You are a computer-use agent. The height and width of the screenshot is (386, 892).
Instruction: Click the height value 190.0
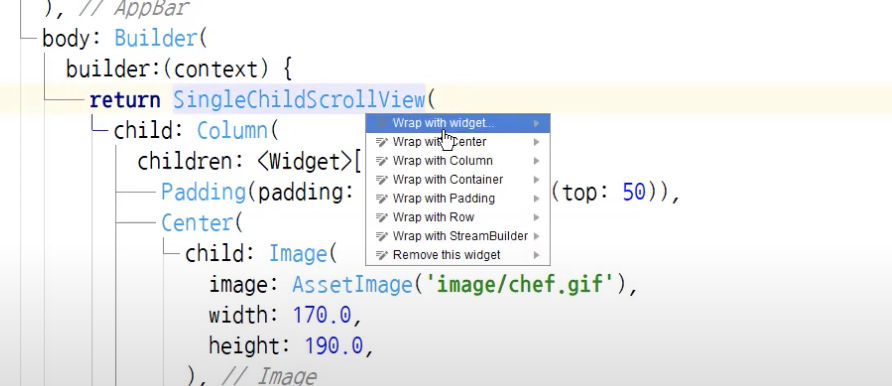[334, 346]
